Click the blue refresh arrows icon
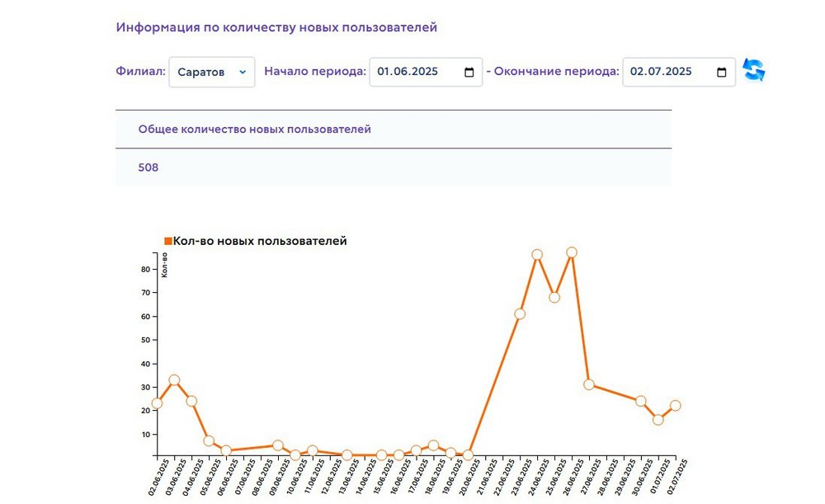Screen dimensions: 825x504 coord(753,71)
